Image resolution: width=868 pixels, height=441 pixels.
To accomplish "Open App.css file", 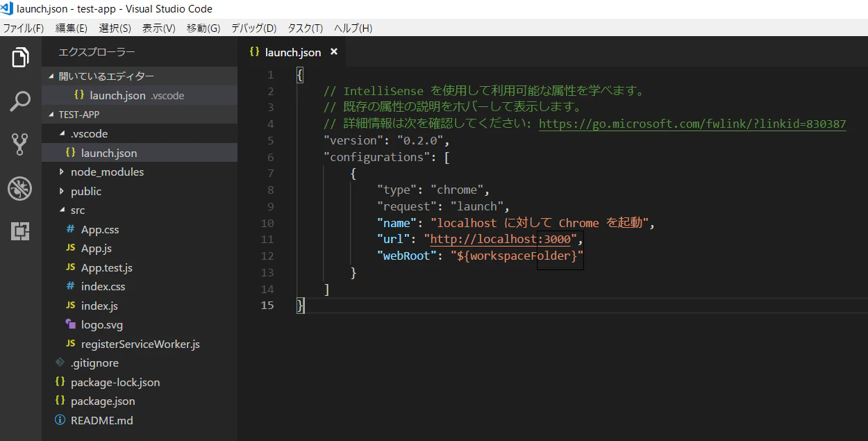I will click(x=100, y=229).
